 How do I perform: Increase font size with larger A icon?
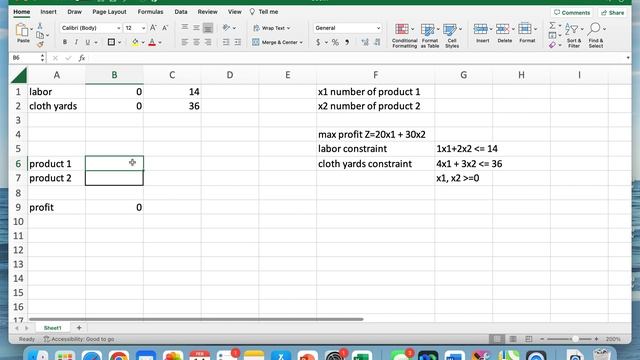coord(153,28)
